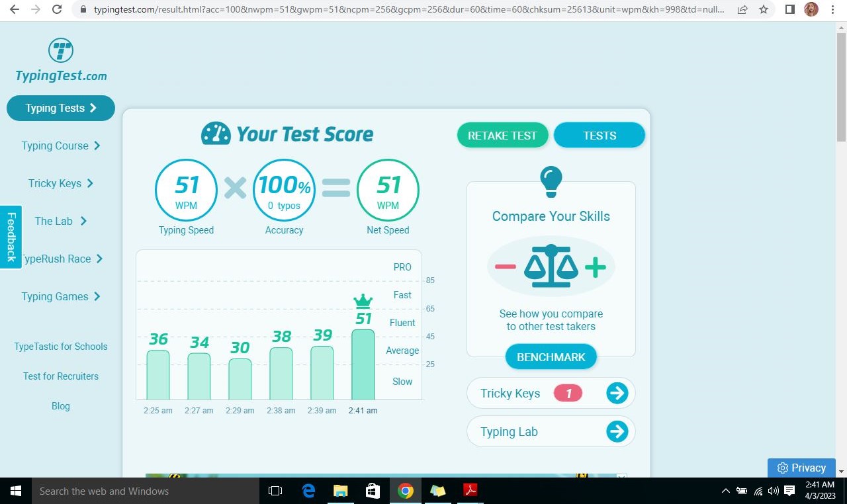Click the "PRO" level label on the chart

[x=402, y=267]
